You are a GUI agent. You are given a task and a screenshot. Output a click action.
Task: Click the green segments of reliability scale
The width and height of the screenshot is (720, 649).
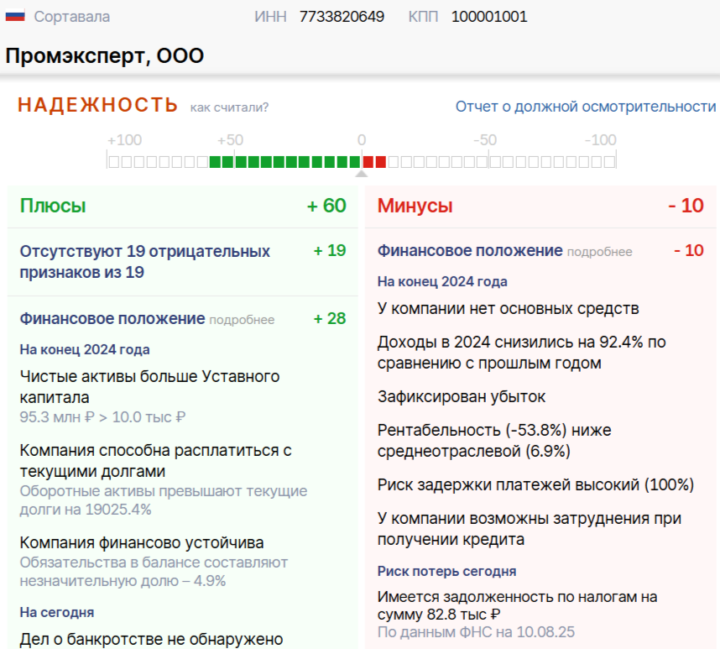pyautogui.click(x=285, y=161)
